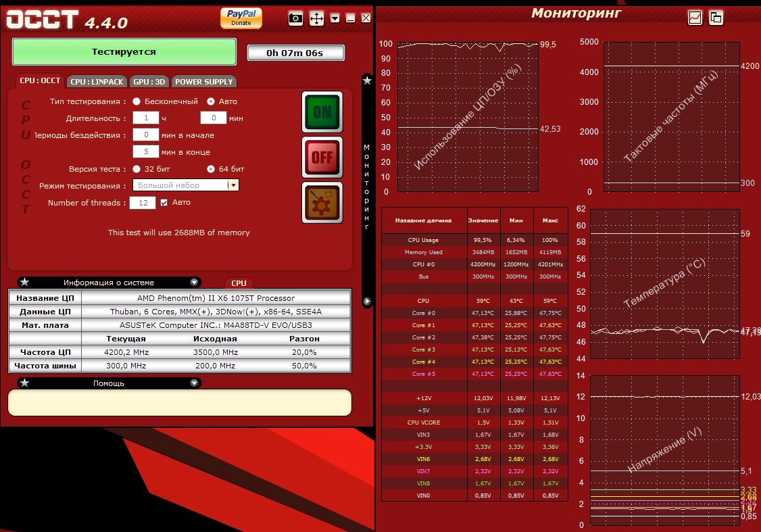Screen dimensions: 761x532
Task: Click the star beside Помощь
Action: click(24, 383)
